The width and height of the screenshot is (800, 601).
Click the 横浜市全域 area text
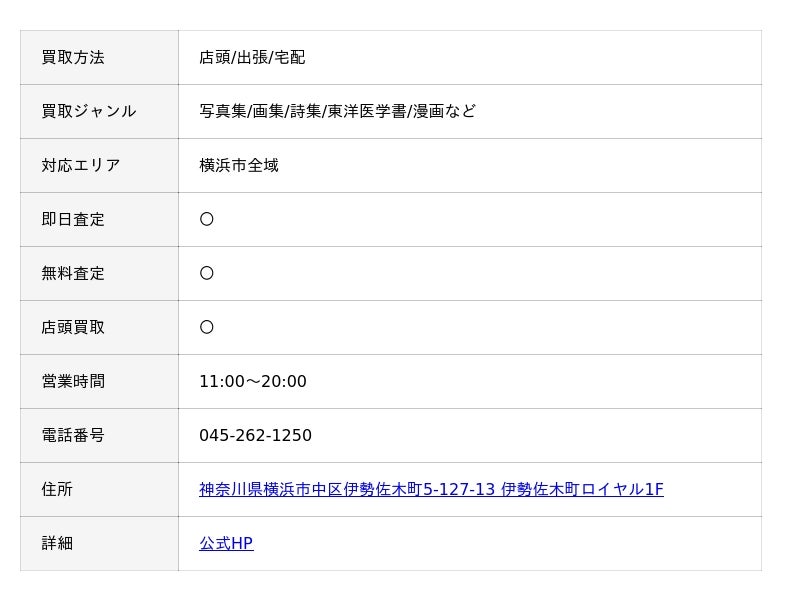[239, 166]
